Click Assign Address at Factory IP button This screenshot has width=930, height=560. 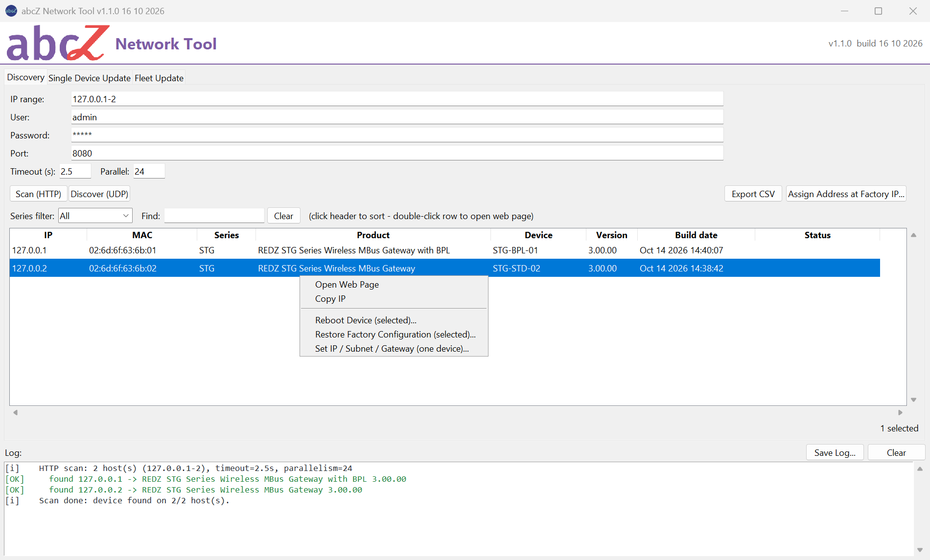click(x=846, y=194)
